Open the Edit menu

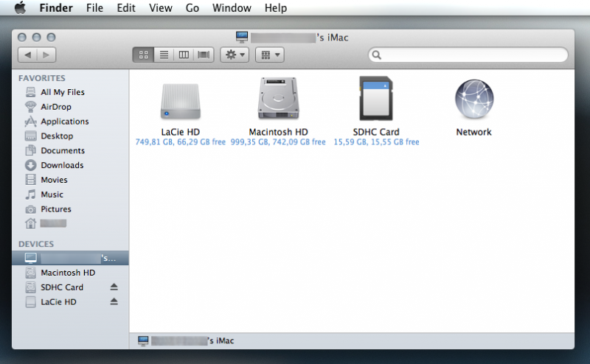(126, 8)
